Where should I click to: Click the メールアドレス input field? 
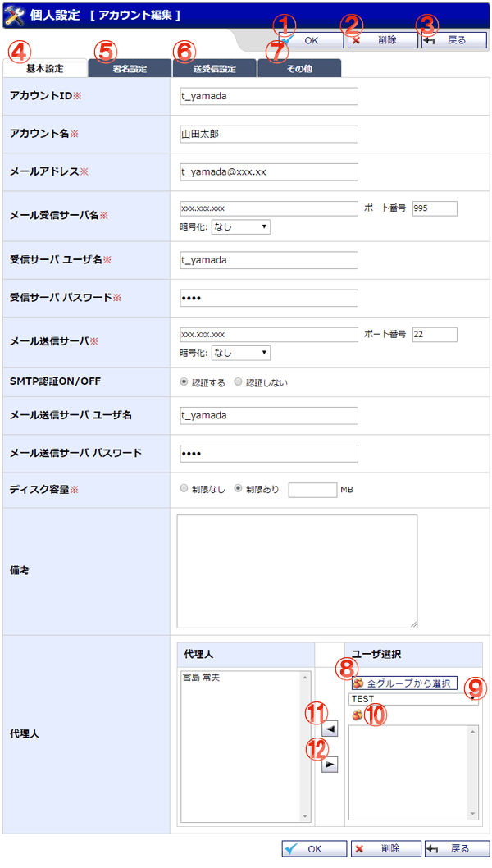click(269, 171)
